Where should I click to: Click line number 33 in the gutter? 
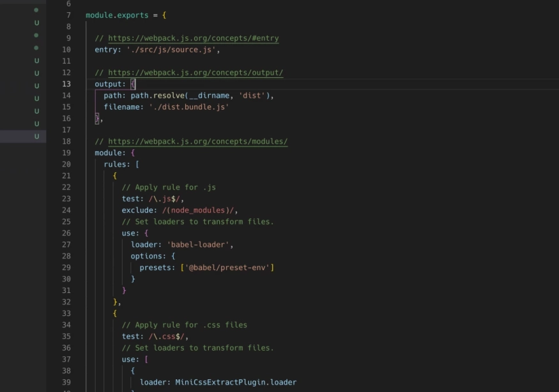[67, 313]
